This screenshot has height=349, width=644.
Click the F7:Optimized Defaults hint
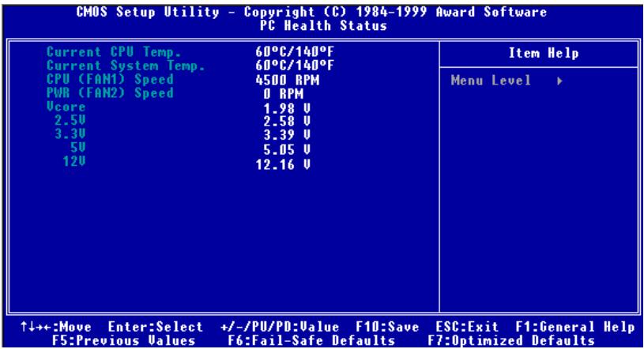tap(511, 340)
